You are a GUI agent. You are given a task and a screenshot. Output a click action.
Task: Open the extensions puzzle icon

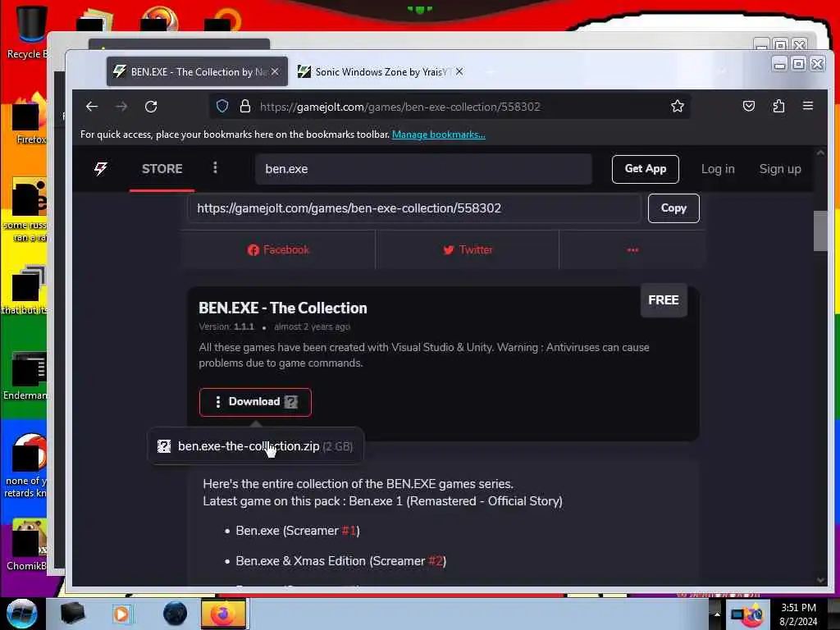pyautogui.click(x=778, y=106)
